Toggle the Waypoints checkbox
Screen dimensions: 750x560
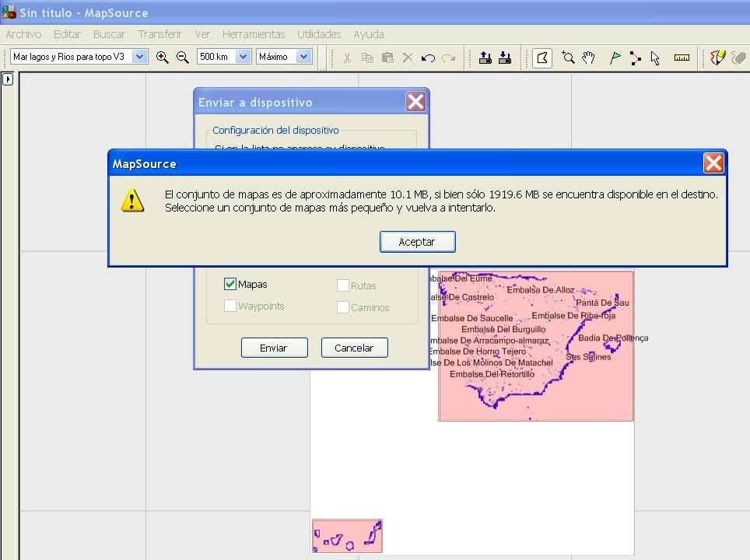pyautogui.click(x=230, y=306)
